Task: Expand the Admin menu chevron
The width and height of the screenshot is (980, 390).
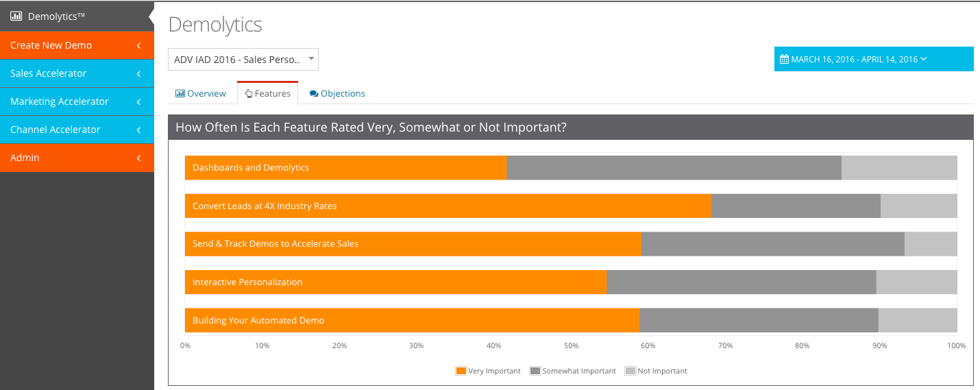Action: [x=138, y=158]
